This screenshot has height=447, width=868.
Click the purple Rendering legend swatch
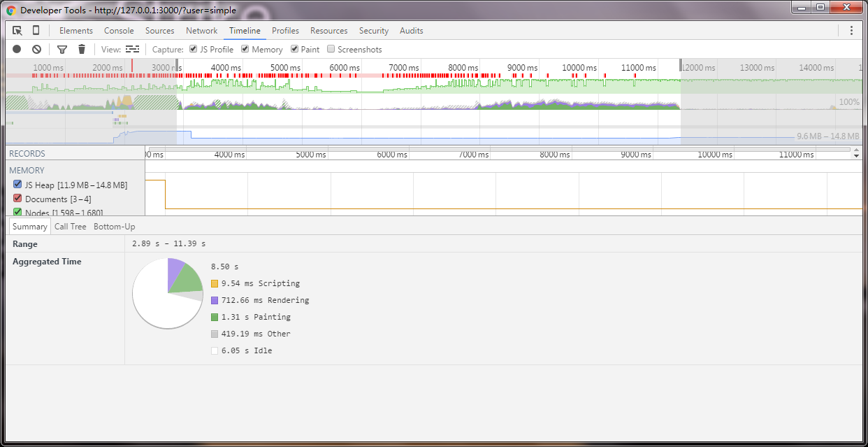pyautogui.click(x=215, y=300)
